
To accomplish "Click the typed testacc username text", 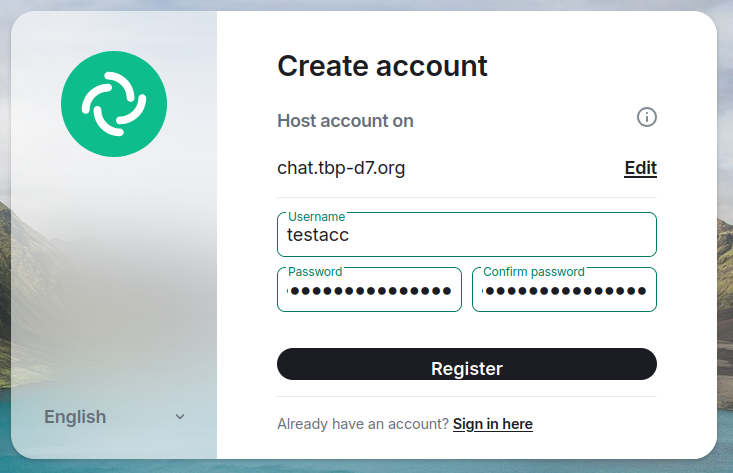I will 317,236.
